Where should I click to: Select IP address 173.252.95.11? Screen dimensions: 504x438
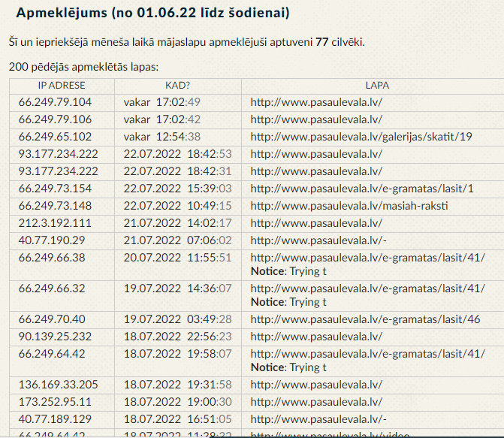[x=55, y=402]
